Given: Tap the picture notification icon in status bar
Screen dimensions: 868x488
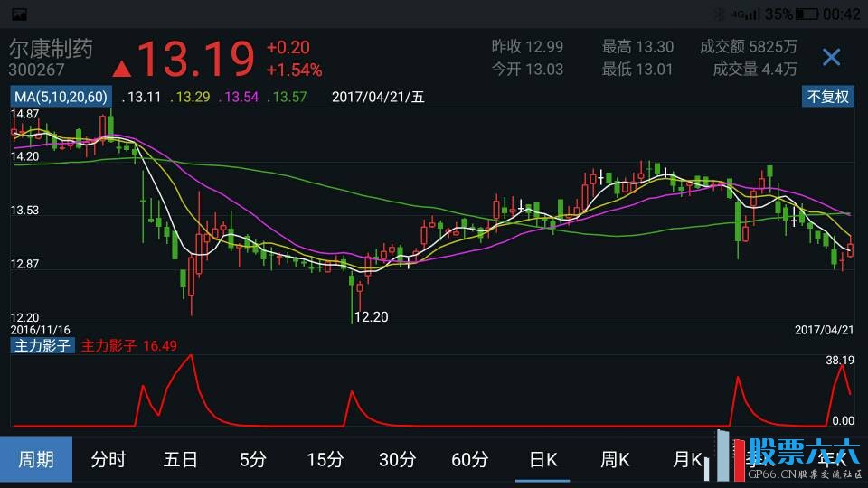Looking at the screenshot, I should [x=18, y=14].
